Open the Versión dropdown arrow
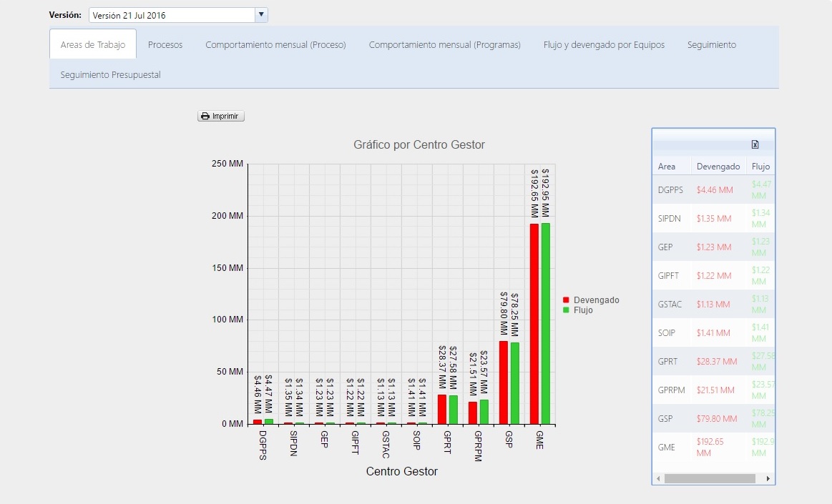Image resolution: width=832 pixels, height=504 pixels. [x=261, y=15]
